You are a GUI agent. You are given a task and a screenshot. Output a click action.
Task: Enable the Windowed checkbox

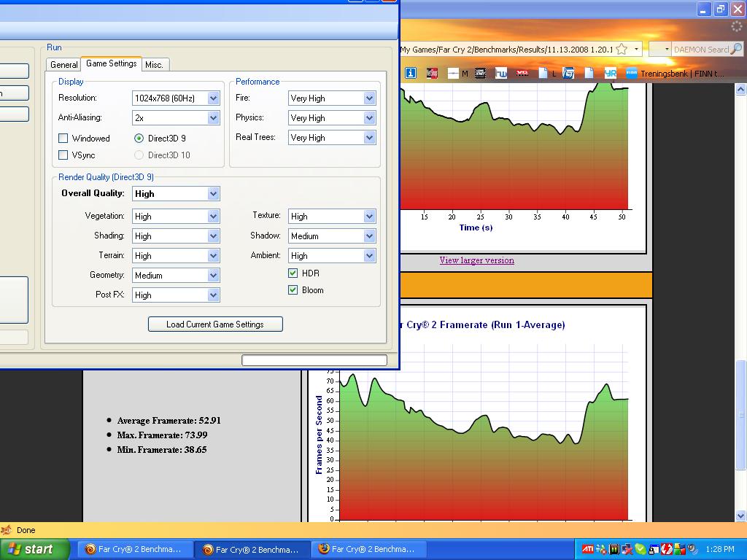coord(63,138)
